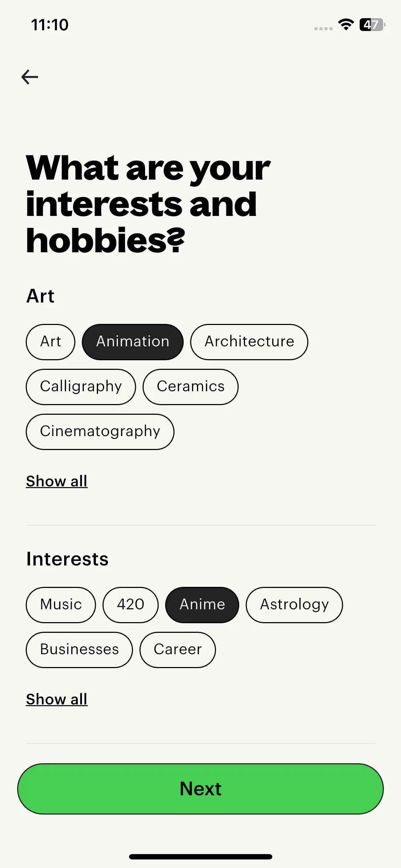Show all options under Interests
Screen dimensions: 401x868
(x=57, y=699)
